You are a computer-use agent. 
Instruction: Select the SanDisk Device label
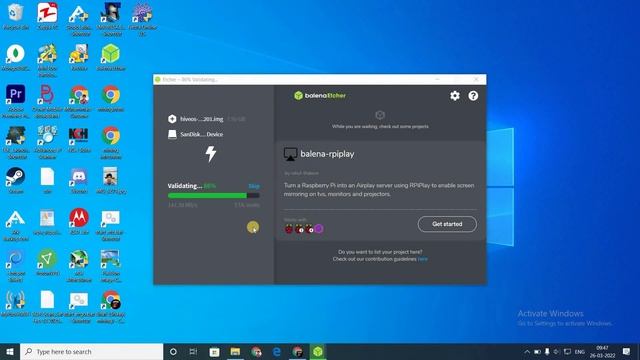click(202, 134)
